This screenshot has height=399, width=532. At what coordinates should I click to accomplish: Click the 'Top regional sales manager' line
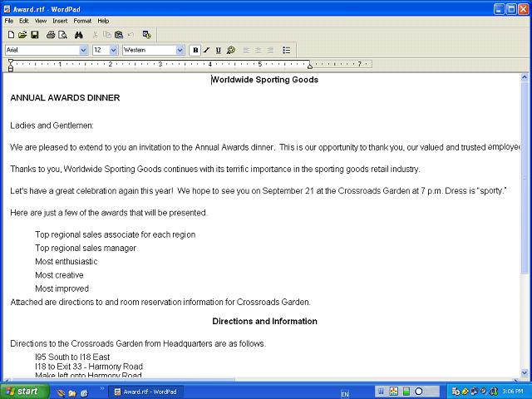tap(86, 248)
